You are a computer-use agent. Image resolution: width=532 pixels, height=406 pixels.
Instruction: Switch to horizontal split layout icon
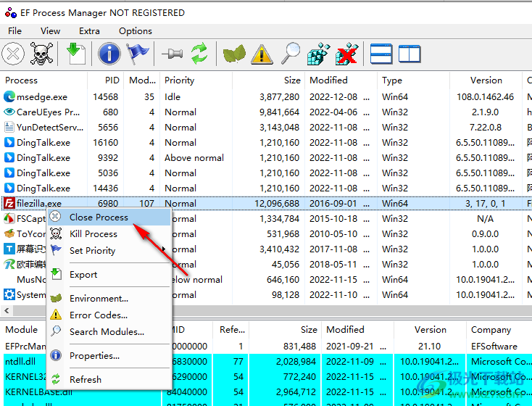381,54
